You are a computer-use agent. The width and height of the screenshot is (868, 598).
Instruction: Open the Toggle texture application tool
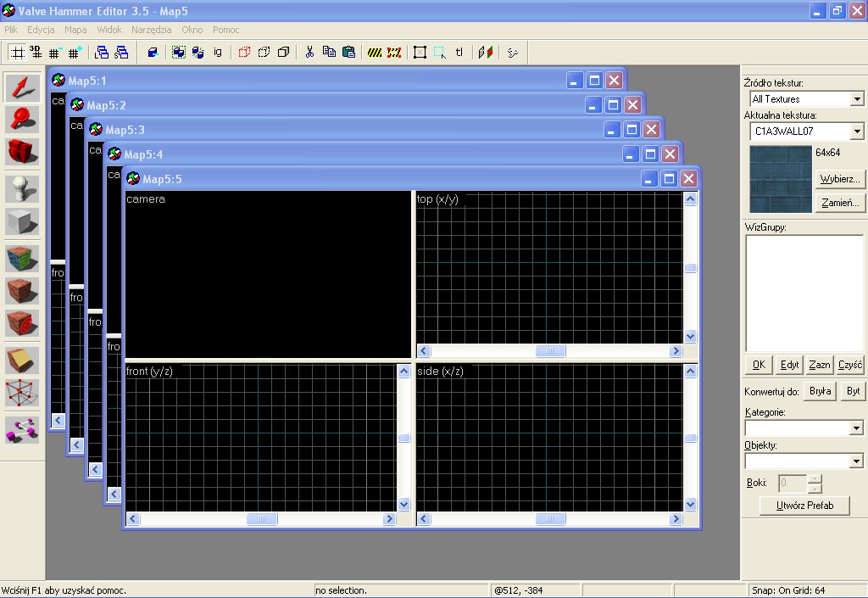22,259
